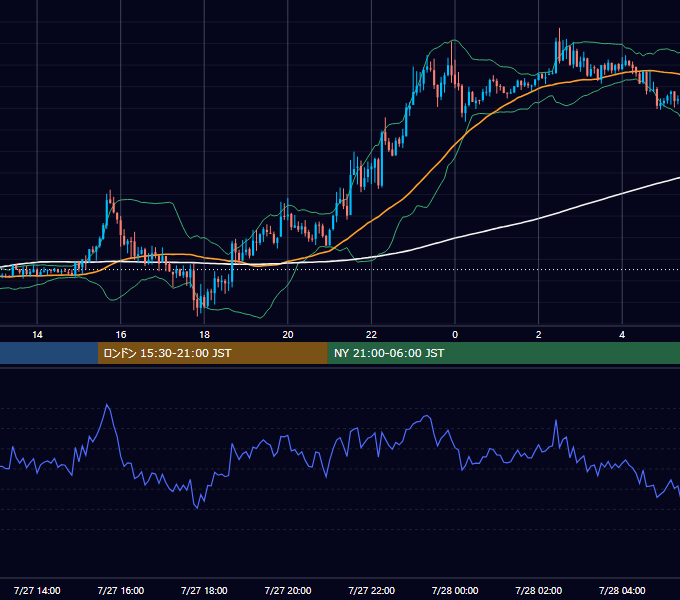Click the 2 hour label on price axis
Image resolution: width=680 pixels, height=600 pixels.
pos(539,335)
